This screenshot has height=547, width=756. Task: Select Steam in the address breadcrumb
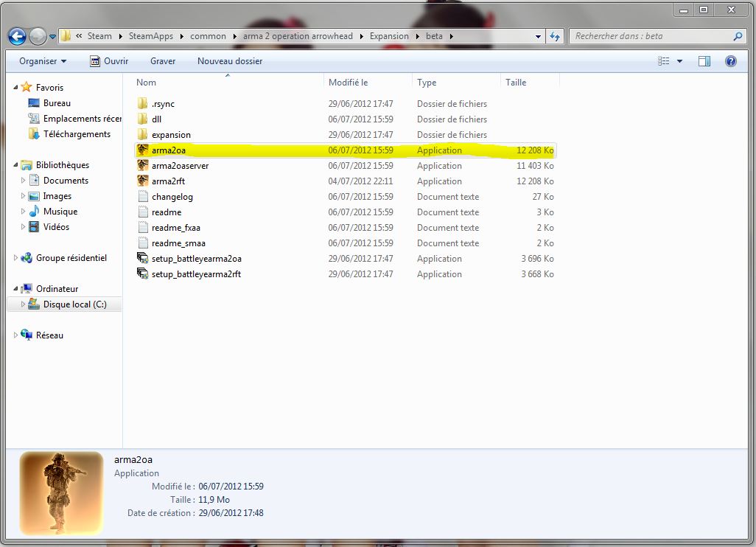click(99, 36)
